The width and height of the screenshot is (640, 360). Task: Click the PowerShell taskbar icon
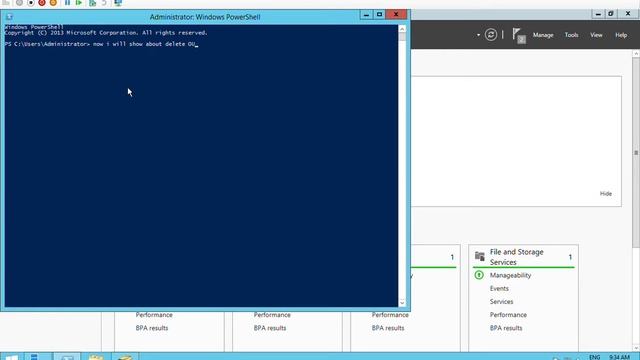[67, 357]
